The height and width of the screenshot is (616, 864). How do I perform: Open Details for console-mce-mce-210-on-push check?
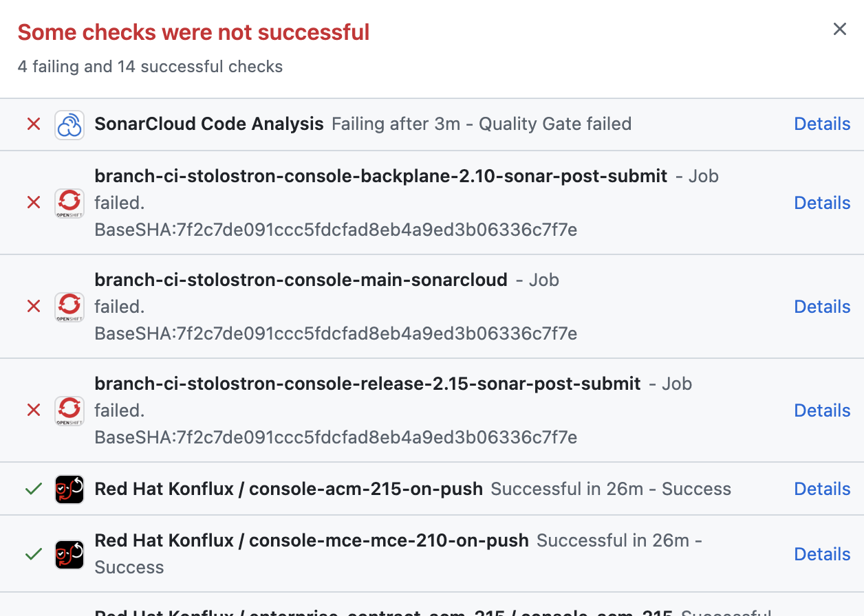pyautogui.click(x=822, y=554)
